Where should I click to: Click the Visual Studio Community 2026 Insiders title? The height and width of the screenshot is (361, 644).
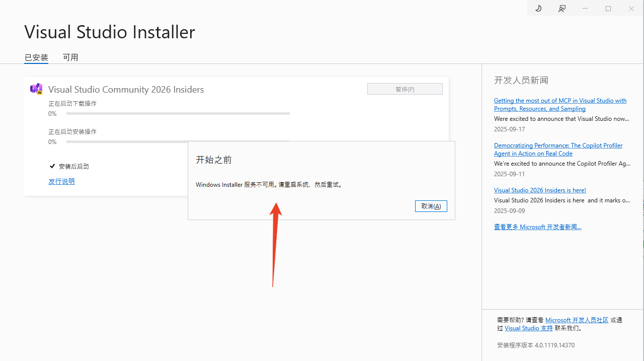pyautogui.click(x=126, y=90)
